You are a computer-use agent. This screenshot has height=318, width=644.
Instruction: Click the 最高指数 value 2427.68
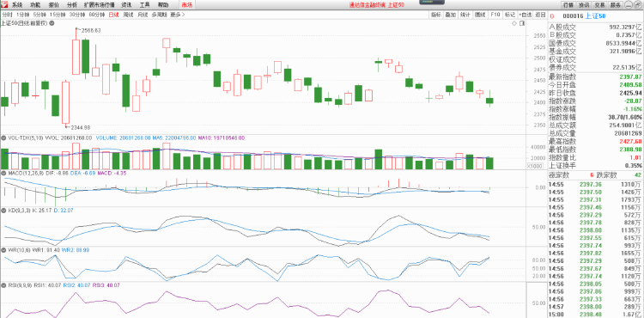631,141
